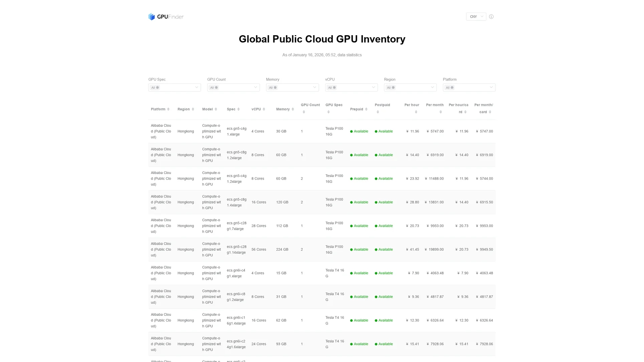The height and width of the screenshot is (362, 644).
Task: Select spec ecs.gn6i-c24g1.6xlarge cell
Action: point(236,344)
